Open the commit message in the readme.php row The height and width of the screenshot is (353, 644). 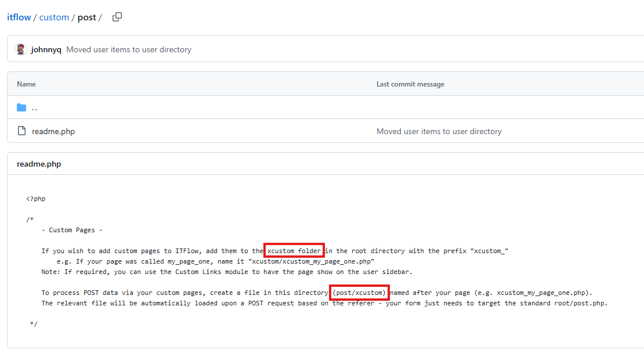[x=439, y=132]
